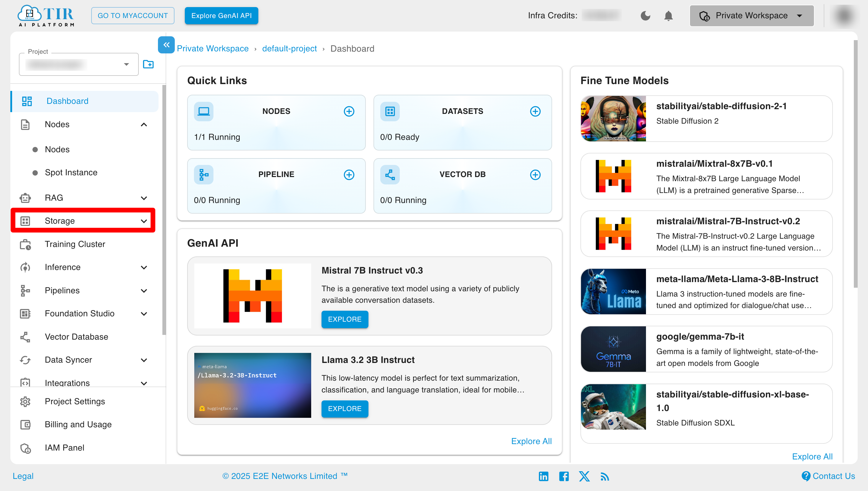Click default-project breadcrumb link
Viewport: 868px width, 491px height.
pos(289,49)
